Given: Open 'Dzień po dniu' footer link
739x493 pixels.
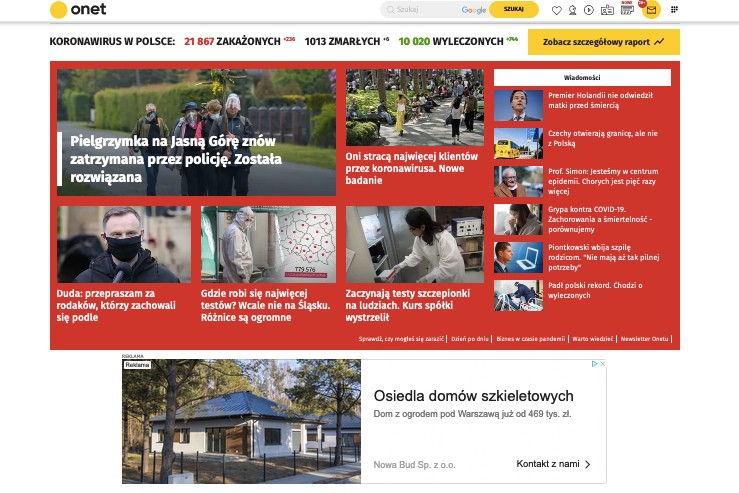Looking at the screenshot, I should point(470,339).
